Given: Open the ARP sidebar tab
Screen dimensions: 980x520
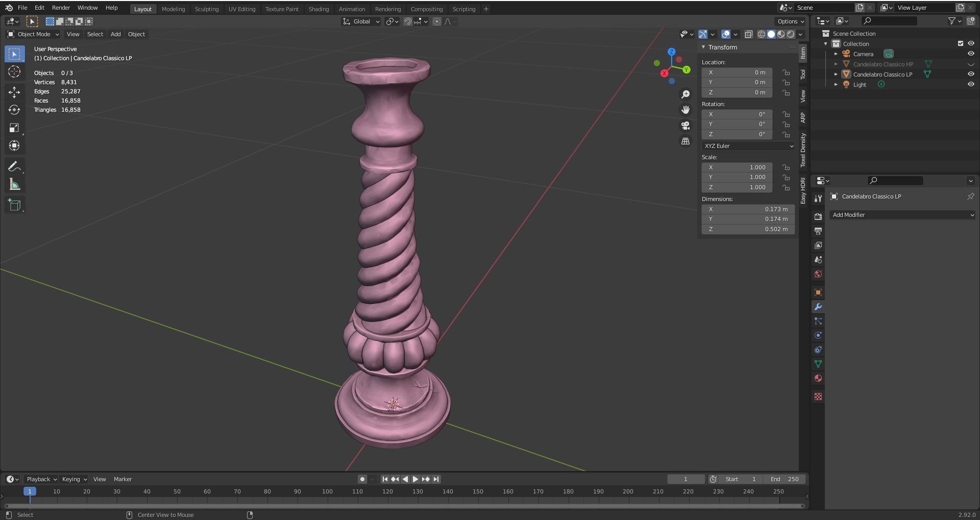Looking at the screenshot, I should 803,117.
